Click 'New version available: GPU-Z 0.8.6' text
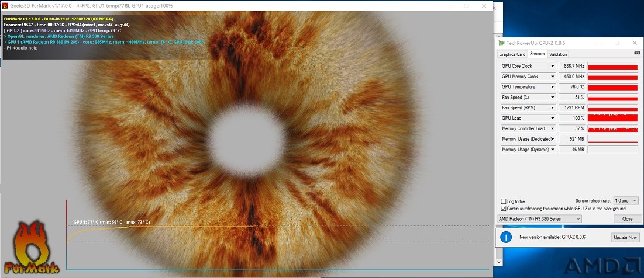644x278 pixels. (552, 237)
